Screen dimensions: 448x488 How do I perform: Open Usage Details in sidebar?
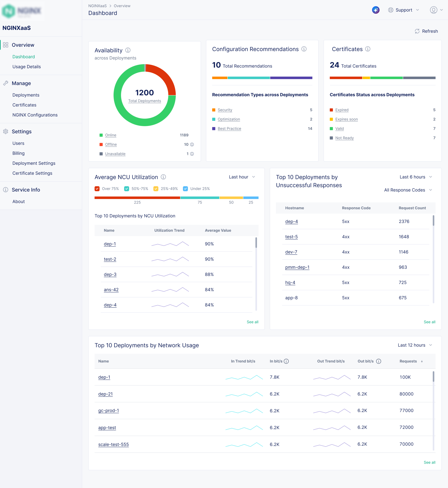(x=26, y=67)
